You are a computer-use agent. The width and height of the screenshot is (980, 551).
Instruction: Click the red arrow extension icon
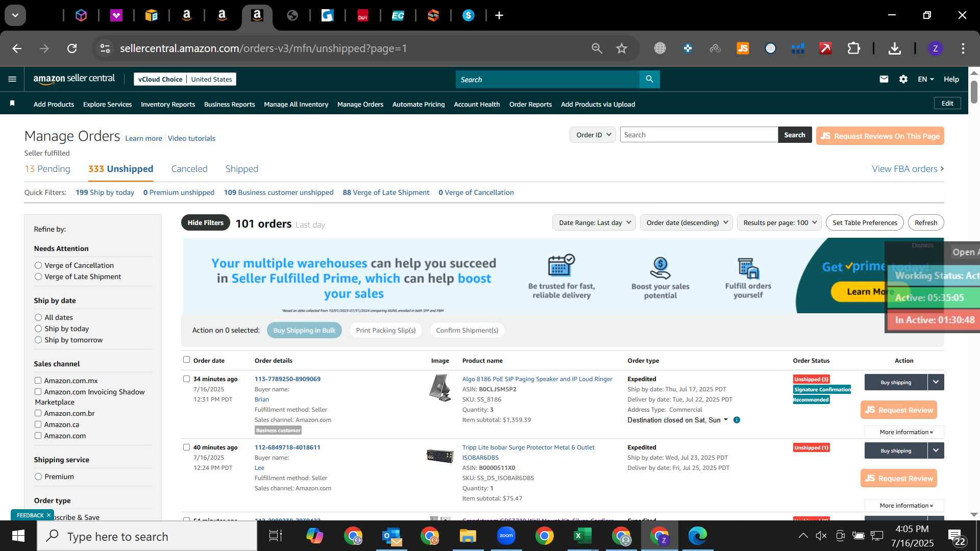[825, 48]
